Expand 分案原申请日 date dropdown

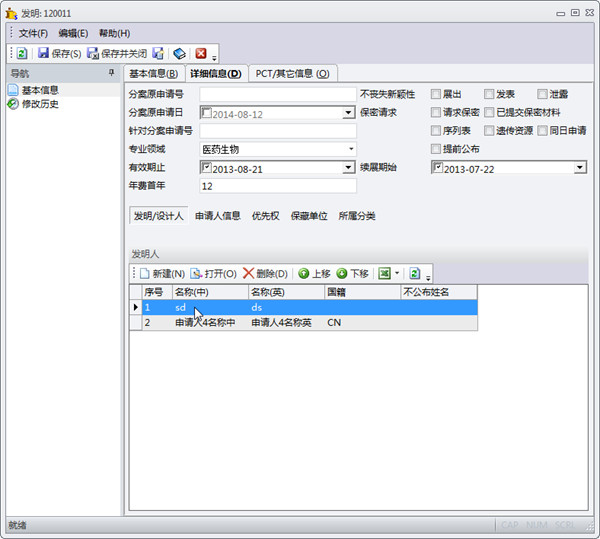348,113
